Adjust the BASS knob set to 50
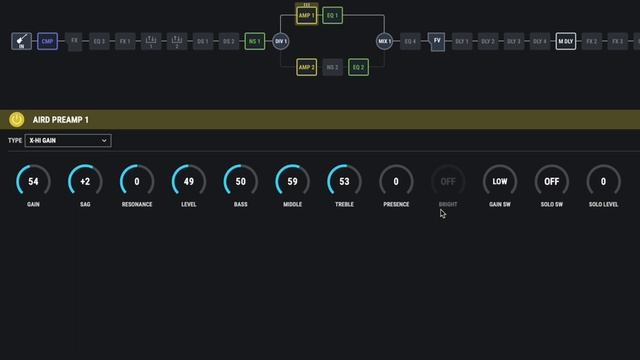640x360 pixels. pos(240,181)
